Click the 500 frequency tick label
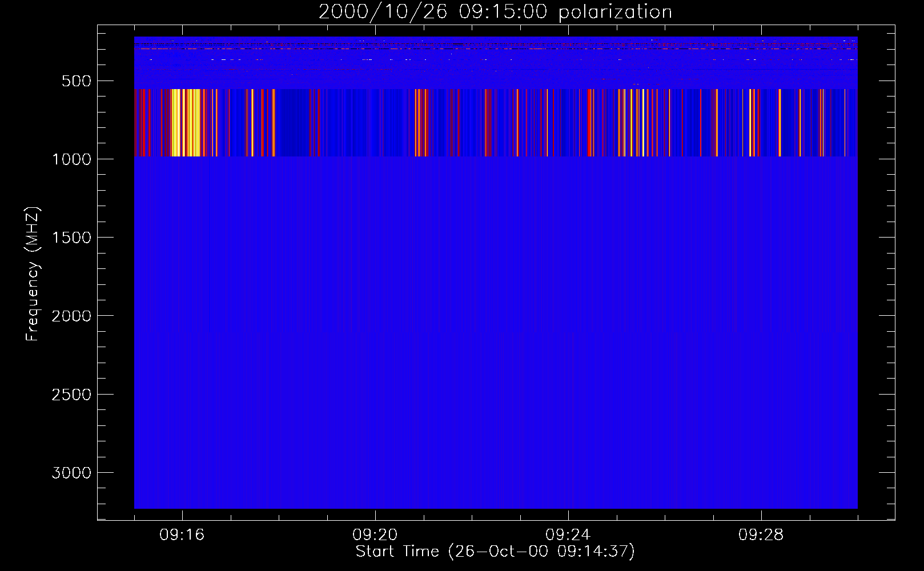The width and height of the screenshot is (924, 571). point(77,81)
